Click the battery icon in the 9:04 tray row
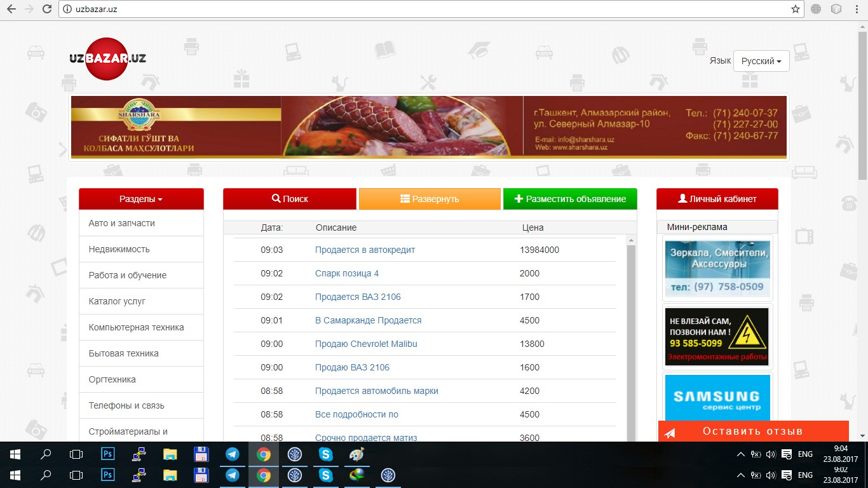The height and width of the screenshot is (488, 868). click(756, 454)
